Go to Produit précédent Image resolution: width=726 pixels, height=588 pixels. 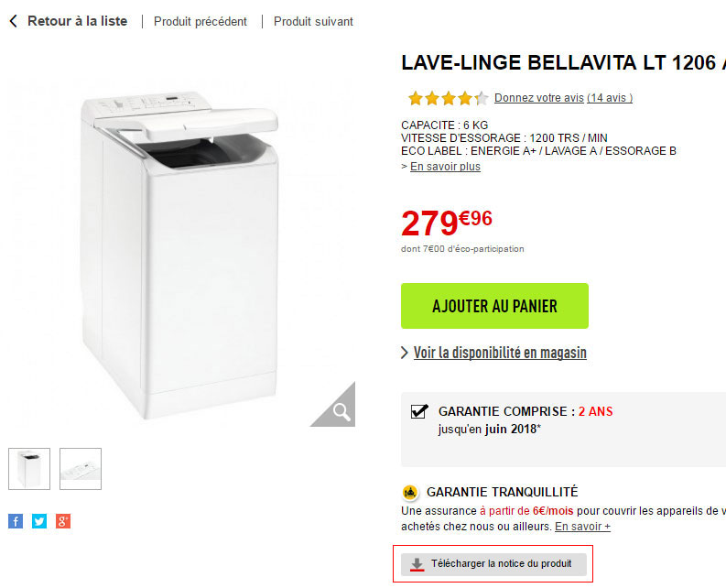coord(200,22)
